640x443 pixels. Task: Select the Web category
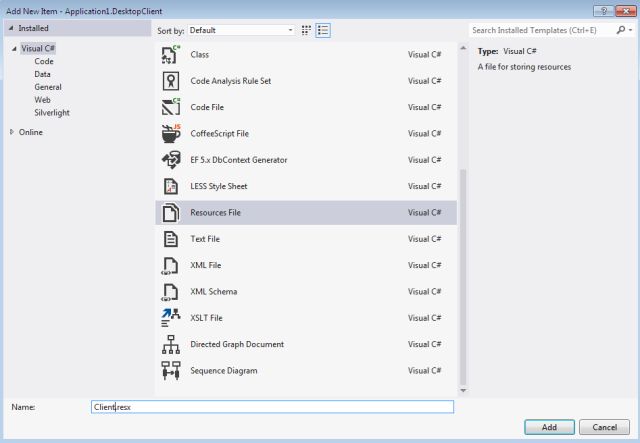[x=42, y=100]
